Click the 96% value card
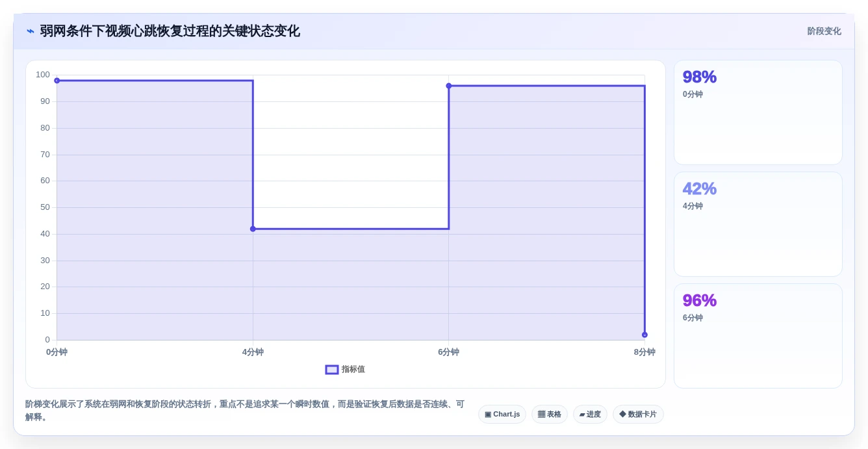This screenshot has width=868, height=449. pos(758,336)
